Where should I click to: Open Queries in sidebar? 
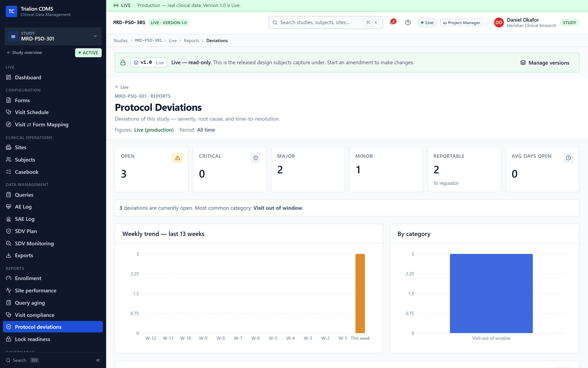(x=53, y=195)
